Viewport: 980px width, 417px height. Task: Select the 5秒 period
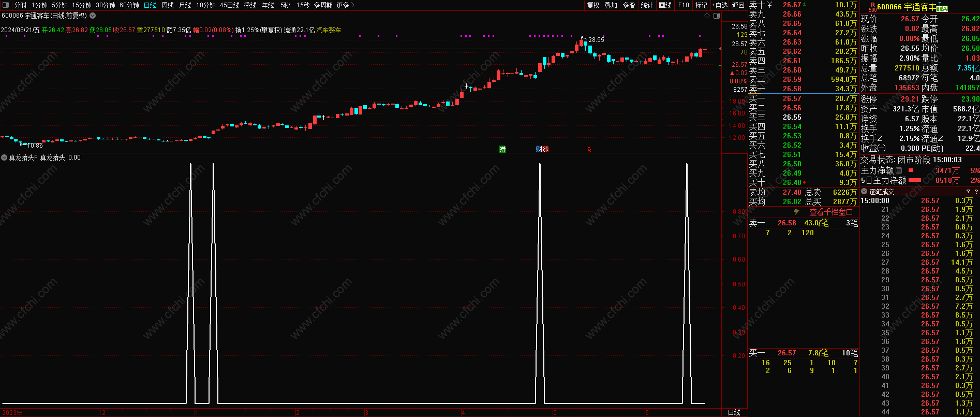tap(285, 5)
